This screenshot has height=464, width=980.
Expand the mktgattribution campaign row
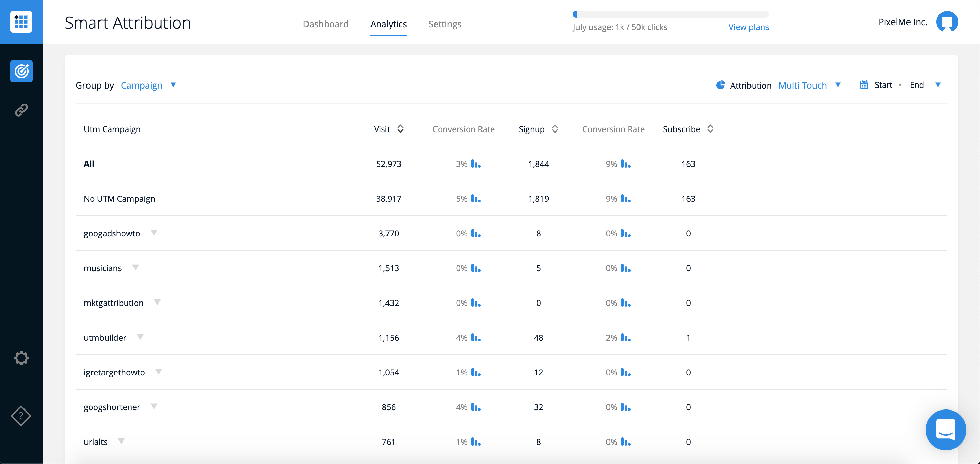[x=157, y=302]
